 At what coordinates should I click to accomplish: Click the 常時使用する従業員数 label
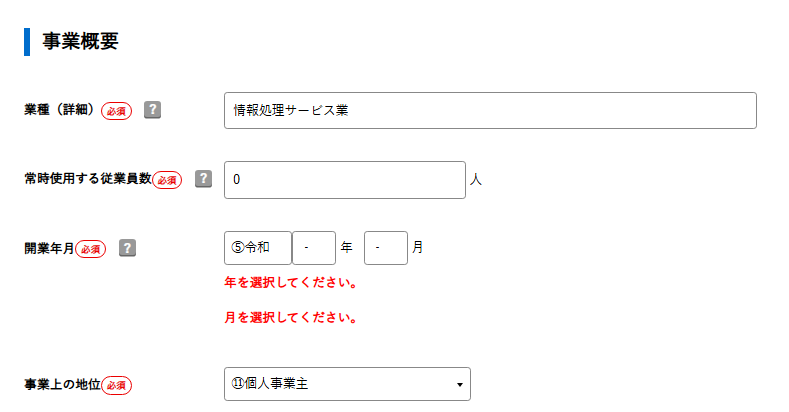(x=87, y=179)
